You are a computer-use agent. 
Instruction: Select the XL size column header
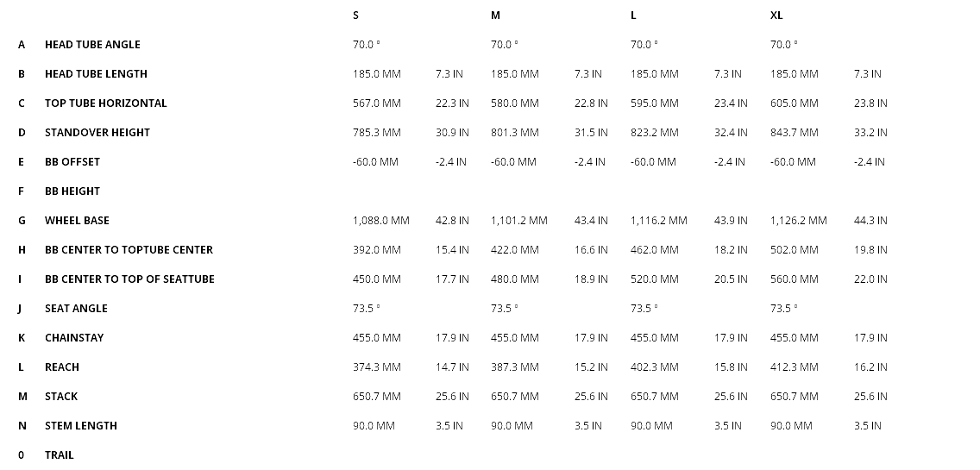pyautogui.click(x=776, y=16)
